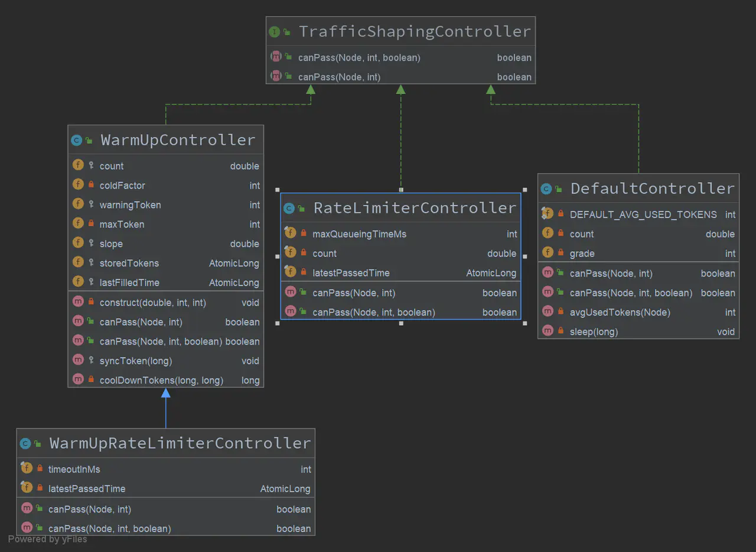756x552 pixels.
Task: Click the method icon next to construct(double, int, int)
Action: 78,301
